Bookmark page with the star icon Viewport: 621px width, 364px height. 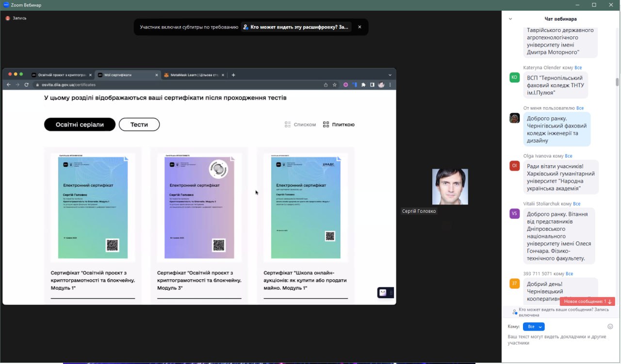tap(334, 85)
